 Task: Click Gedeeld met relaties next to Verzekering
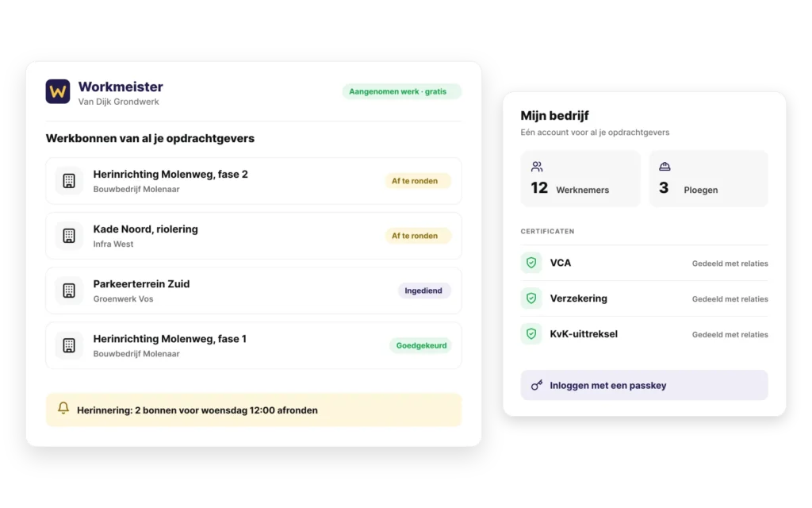click(x=730, y=299)
